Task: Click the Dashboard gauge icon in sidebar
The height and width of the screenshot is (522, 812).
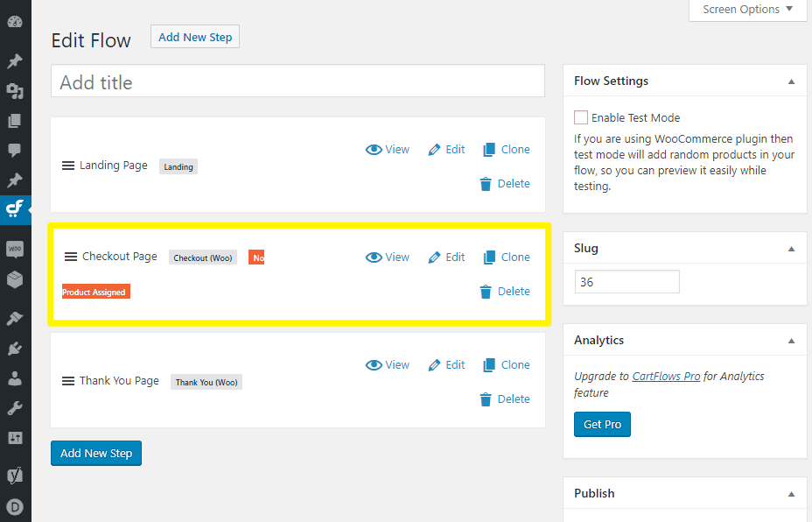Action: click(15, 21)
